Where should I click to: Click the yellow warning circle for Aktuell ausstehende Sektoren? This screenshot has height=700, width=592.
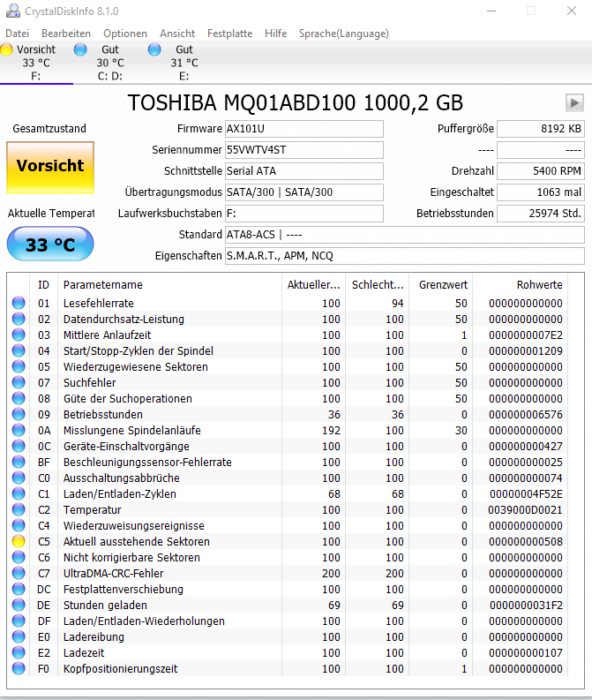19,541
